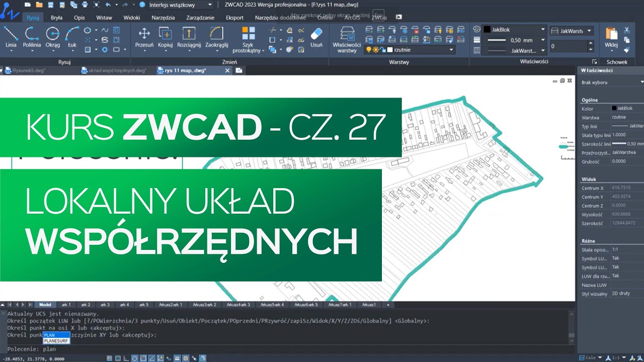The height and width of the screenshot is (362, 644).
Task: Click the transparency value field showing 0
Action: [x=568, y=46]
